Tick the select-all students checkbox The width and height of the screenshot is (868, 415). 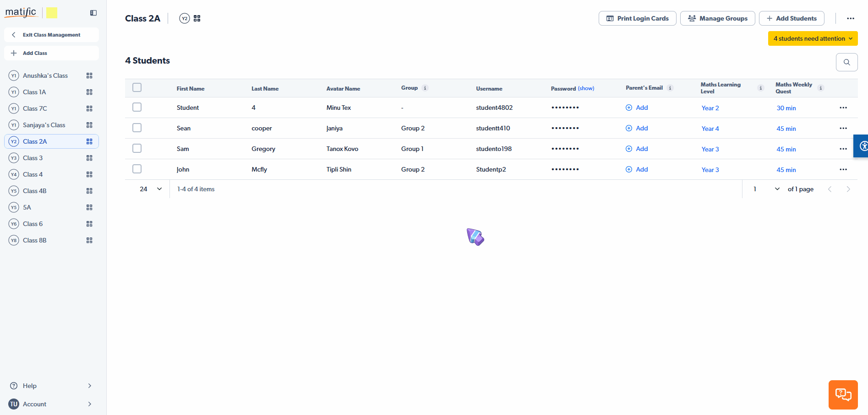137,87
